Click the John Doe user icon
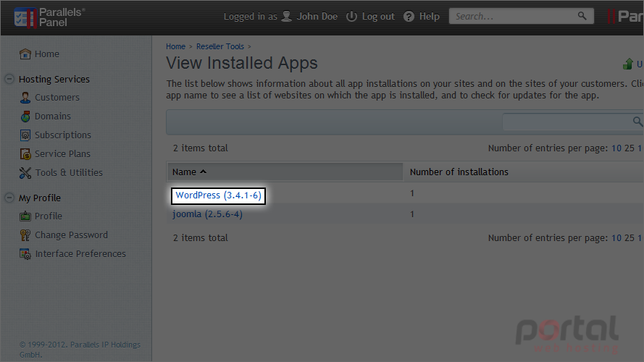This screenshot has height=362, width=644. click(x=287, y=17)
